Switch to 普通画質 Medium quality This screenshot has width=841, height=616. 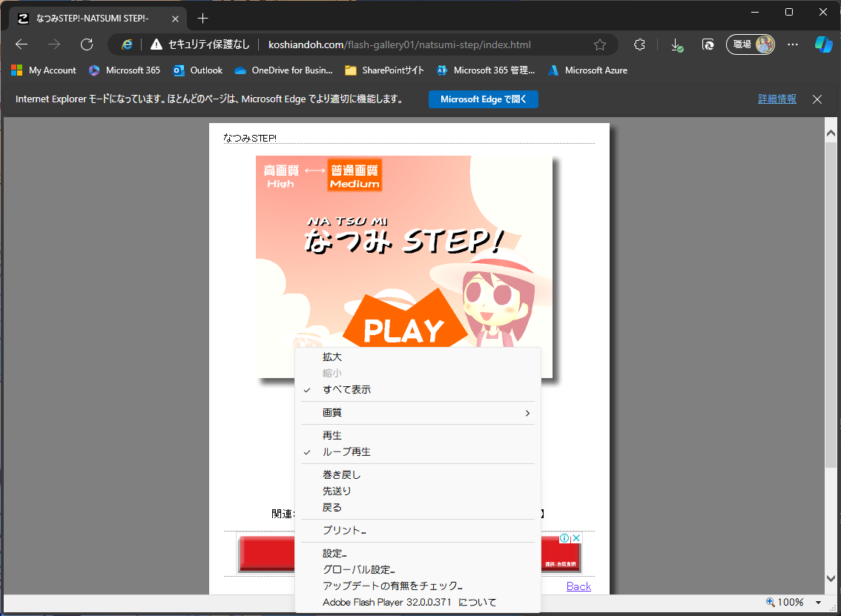click(x=354, y=176)
